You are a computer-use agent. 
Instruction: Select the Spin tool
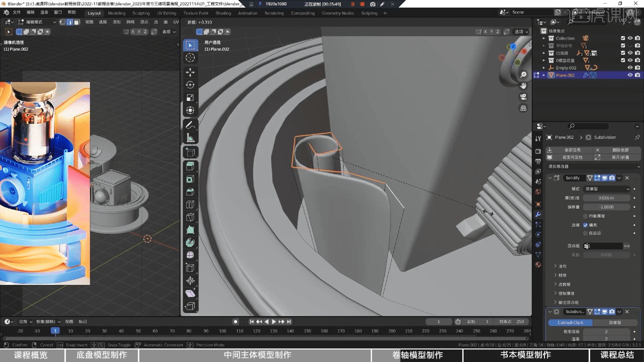click(x=190, y=243)
